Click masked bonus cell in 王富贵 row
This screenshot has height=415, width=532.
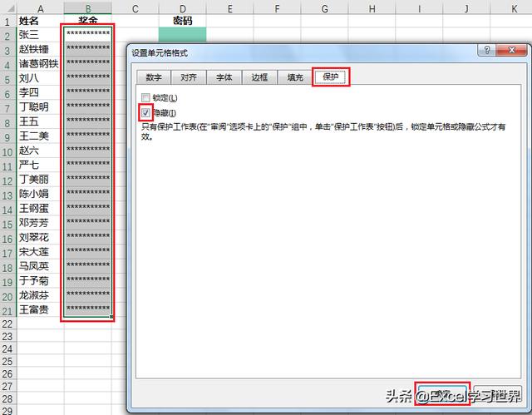point(88,310)
